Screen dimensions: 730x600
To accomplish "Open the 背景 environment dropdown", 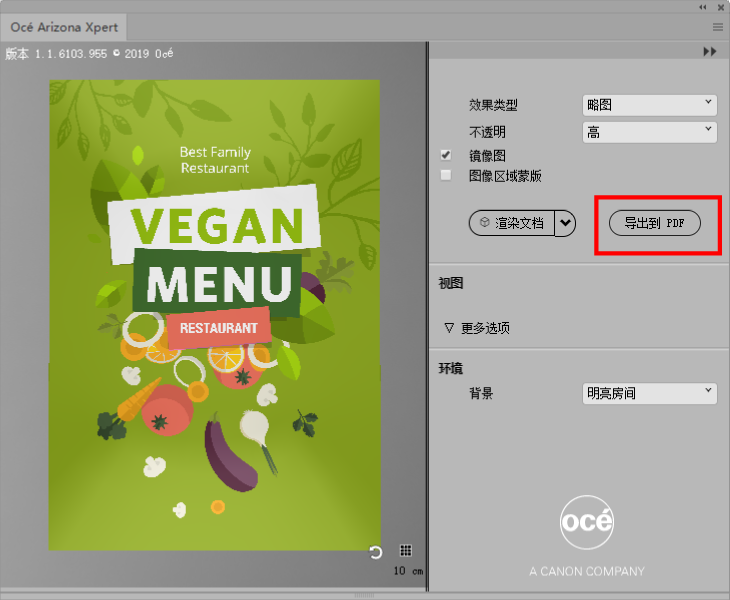I will pos(649,393).
